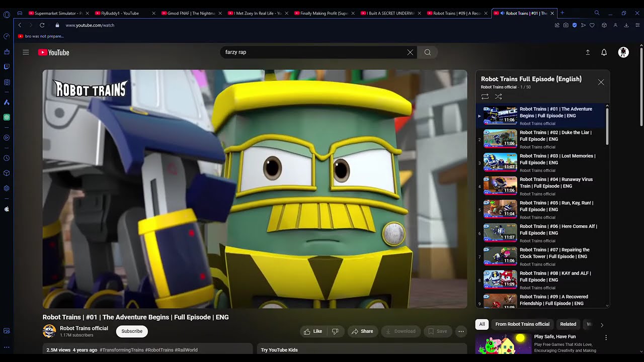Open the bookmarks heart icon in toolbar
Screen dimensions: 644x362
click(x=592, y=25)
